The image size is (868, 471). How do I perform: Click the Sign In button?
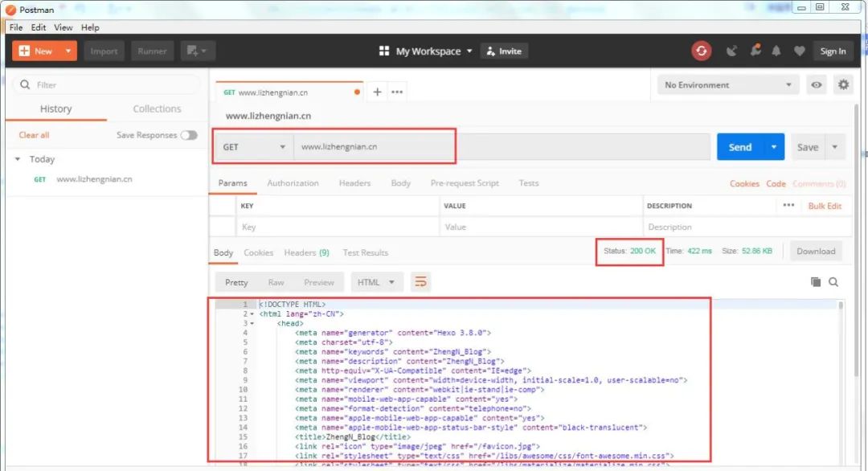coord(833,51)
